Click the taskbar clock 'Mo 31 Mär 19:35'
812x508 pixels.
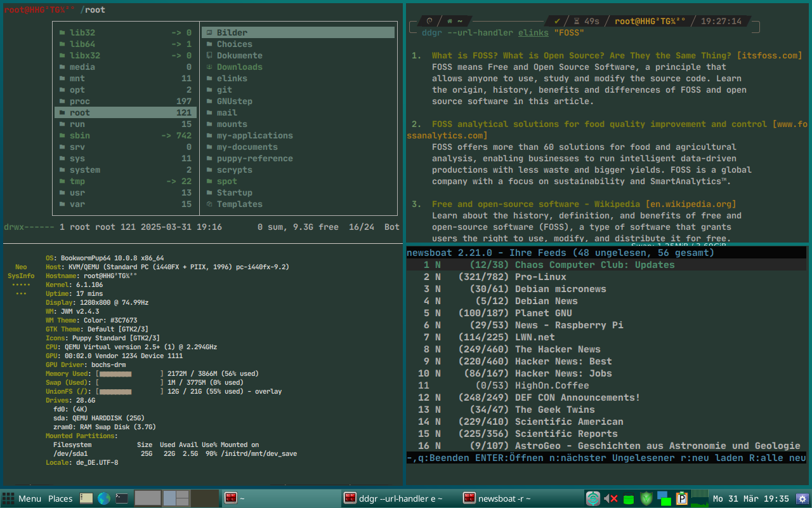pos(751,498)
